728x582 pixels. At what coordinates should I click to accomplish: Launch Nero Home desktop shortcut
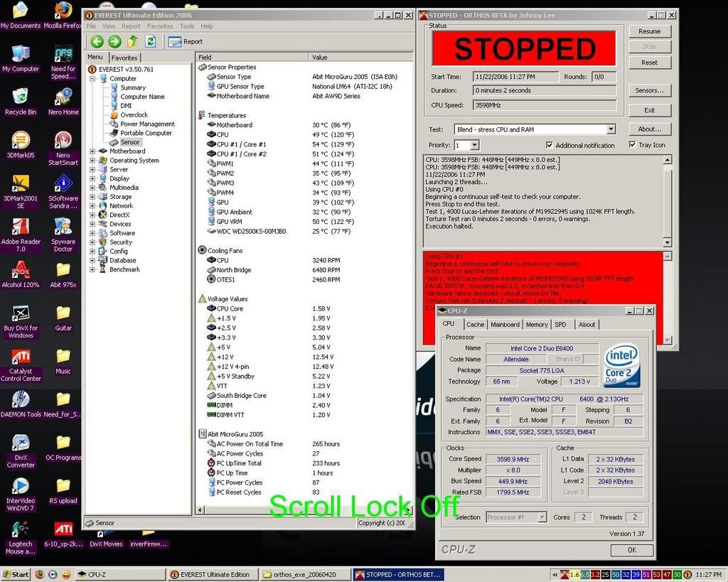[63, 102]
